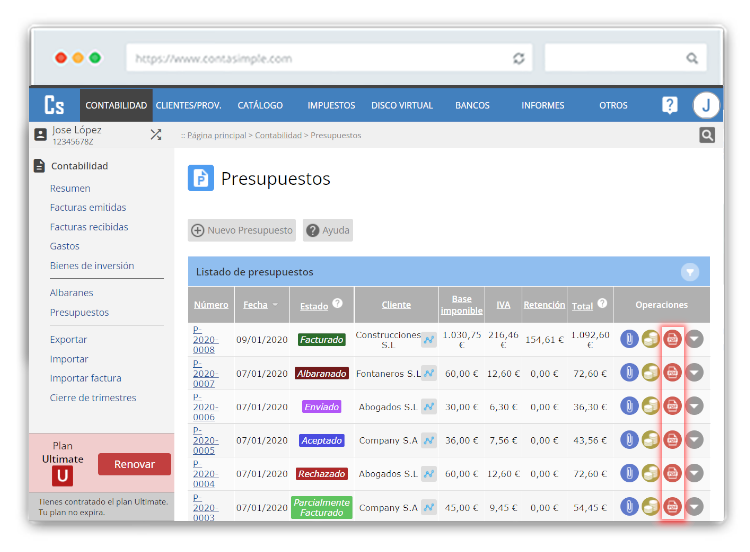Click the Estado column help icon
Screen dimensions: 750x552
click(x=337, y=304)
